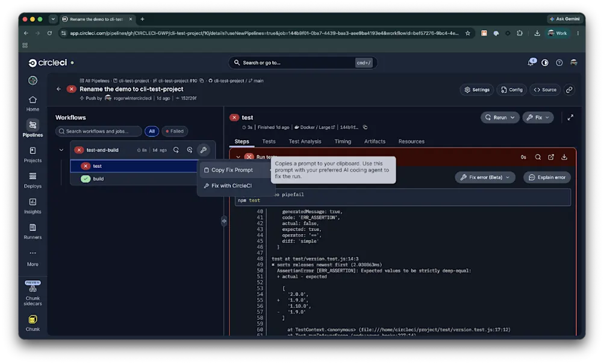Image resolution: width=604 pixels, height=364 pixels.
Task: Open the Work profile button
Action: tap(558, 34)
